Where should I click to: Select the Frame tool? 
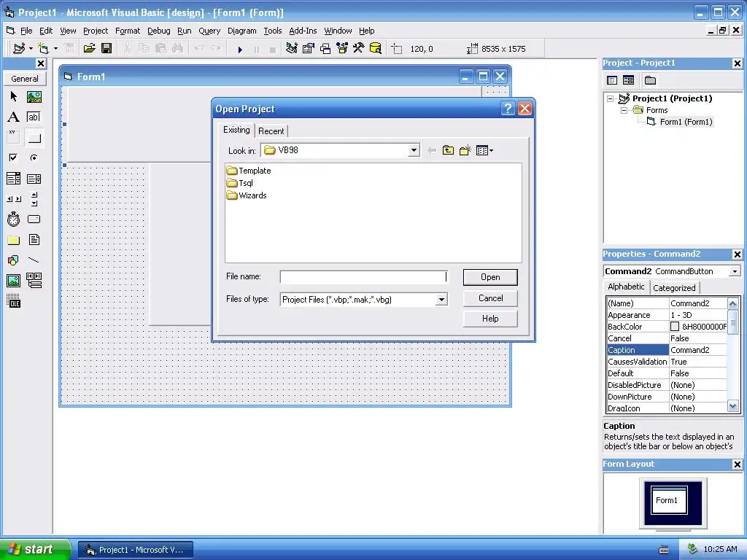(x=13, y=138)
